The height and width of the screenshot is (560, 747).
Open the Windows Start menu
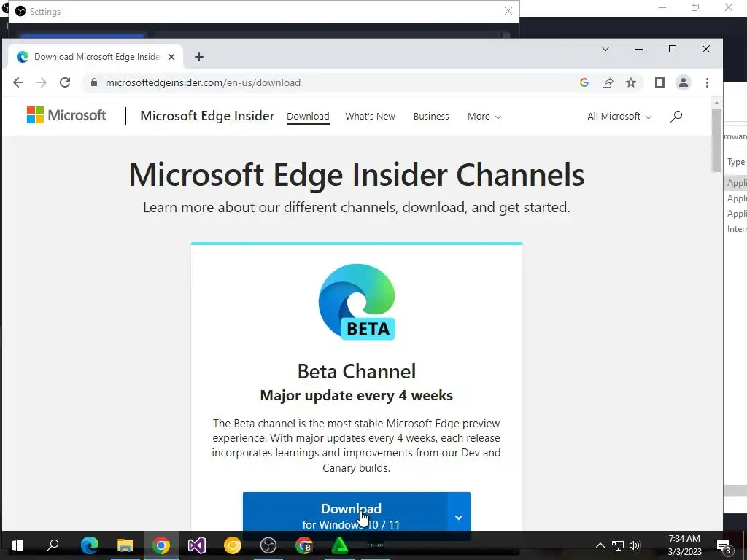[18, 545]
